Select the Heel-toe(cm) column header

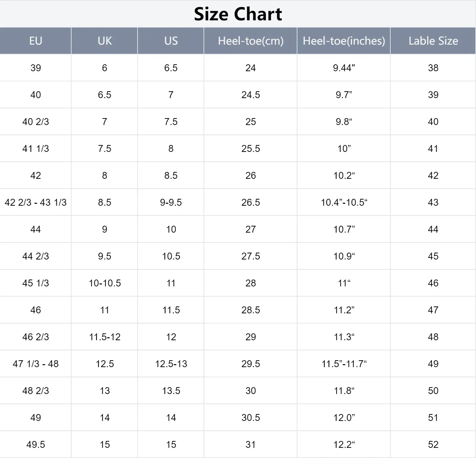click(250, 41)
